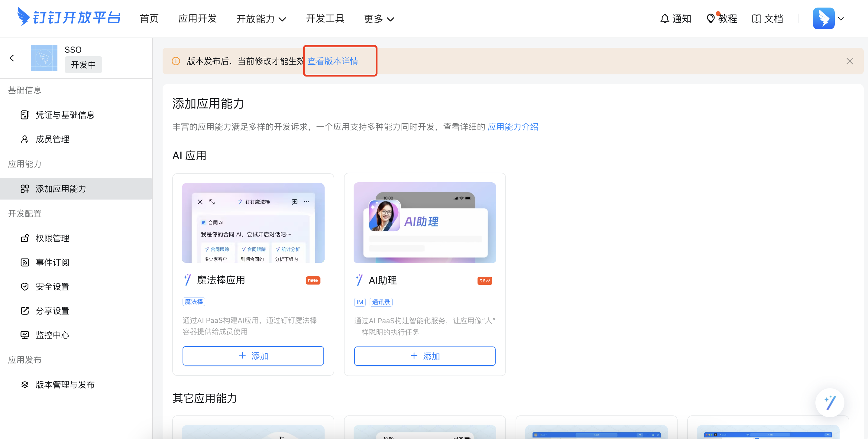Open the 教程 lightbulb icon

point(710,18)
